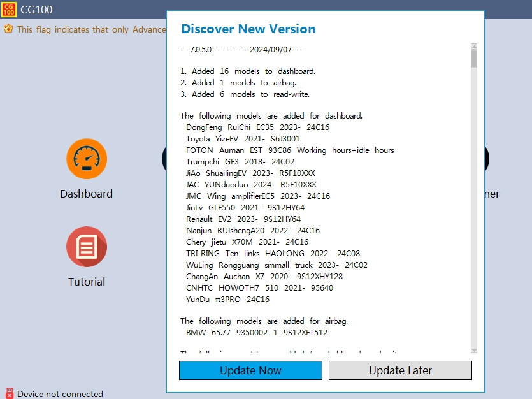
Task: Click the YunDu π3PRO 24C16 entry
Action: tap(227, 300)
